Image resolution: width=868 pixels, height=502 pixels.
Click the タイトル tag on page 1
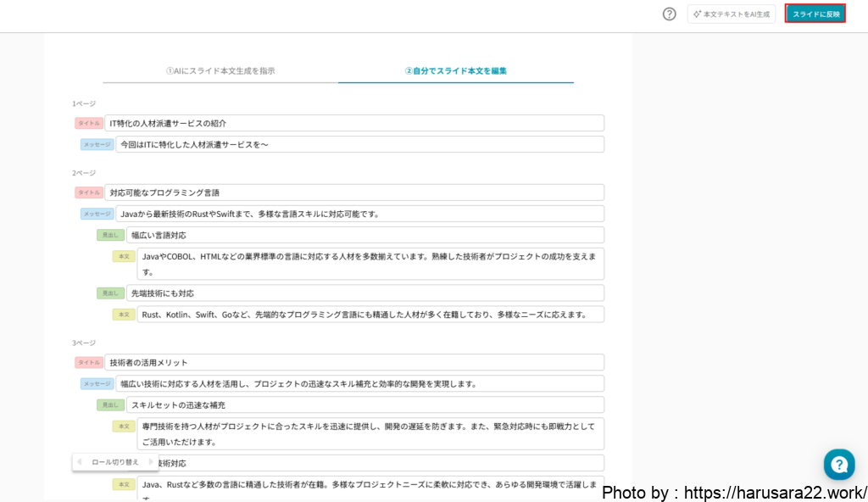click(88, 123)
